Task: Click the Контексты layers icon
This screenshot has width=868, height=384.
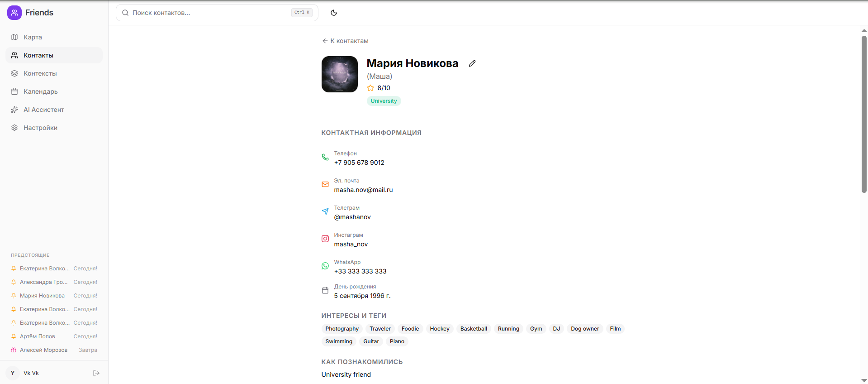Action: (x=14, y=73)
